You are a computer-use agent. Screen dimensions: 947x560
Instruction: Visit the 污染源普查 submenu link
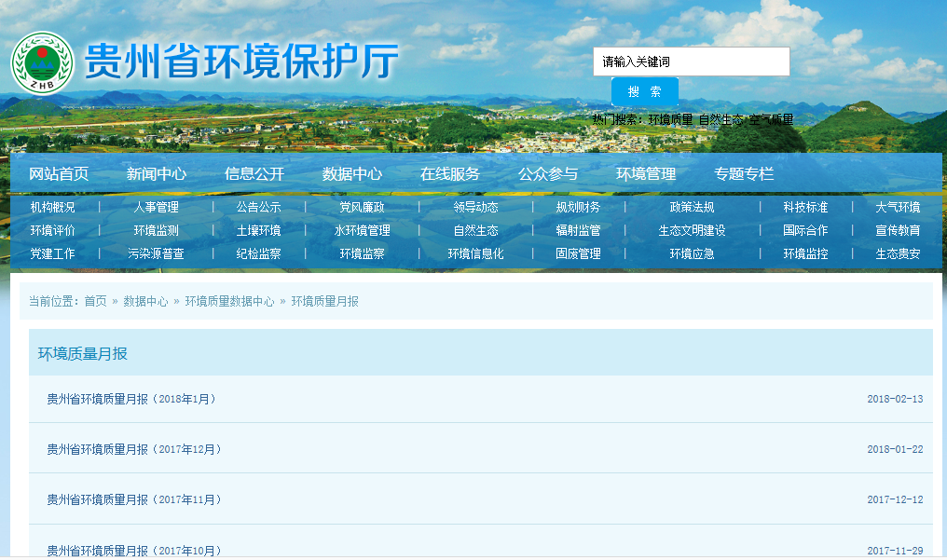156,253
